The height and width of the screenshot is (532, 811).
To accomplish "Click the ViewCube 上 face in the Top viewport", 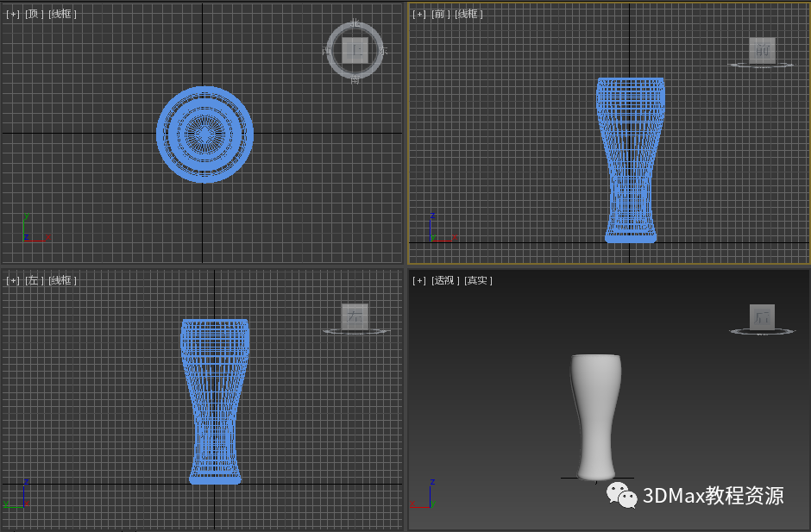I will coord(355,50).
